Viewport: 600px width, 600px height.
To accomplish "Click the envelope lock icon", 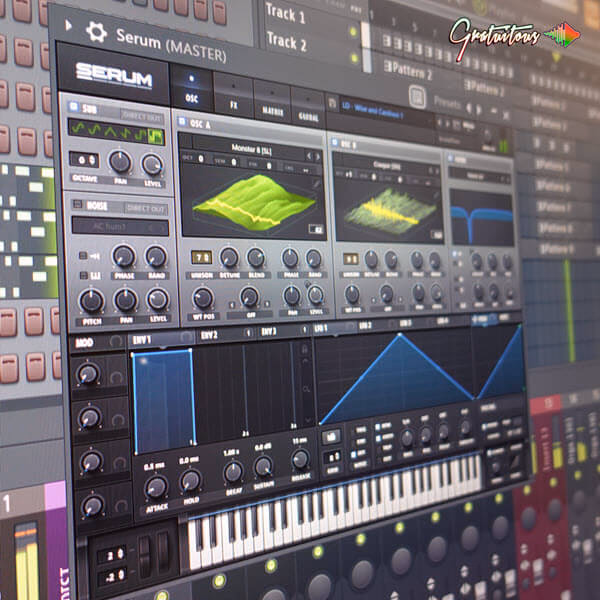I will click(x=305, y=349).
